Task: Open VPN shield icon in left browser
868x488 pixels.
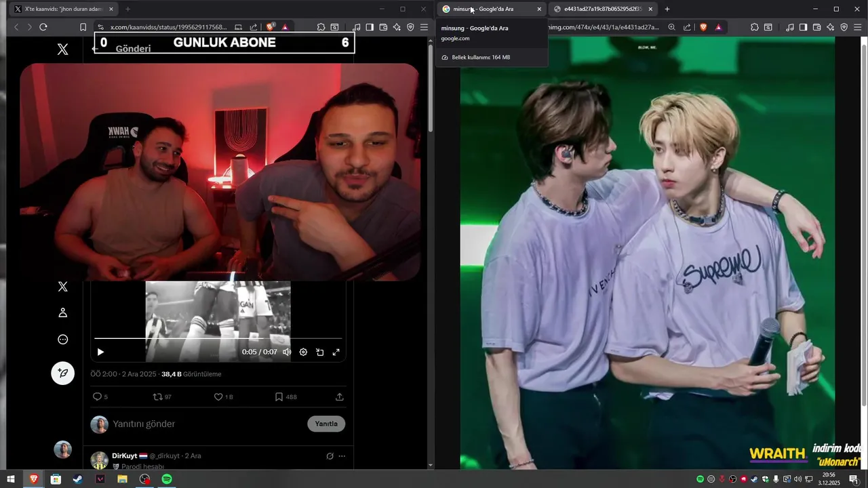Action: point(410,27)
